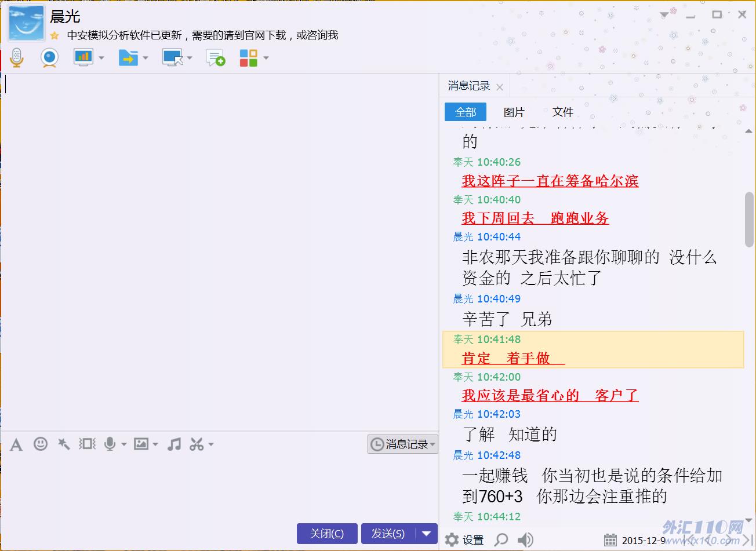Expand the file transfer dropdown arrow

point(146,58)
